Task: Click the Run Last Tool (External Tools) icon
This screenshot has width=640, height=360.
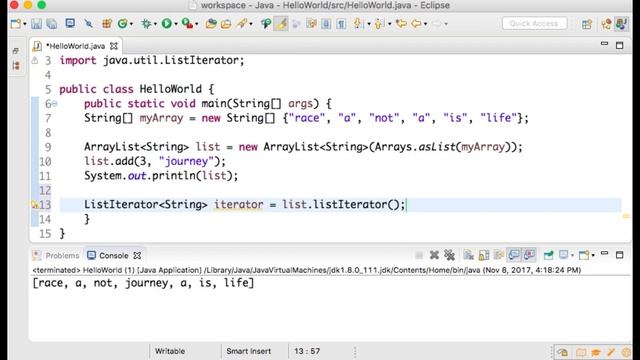Action: coord(187,24)
